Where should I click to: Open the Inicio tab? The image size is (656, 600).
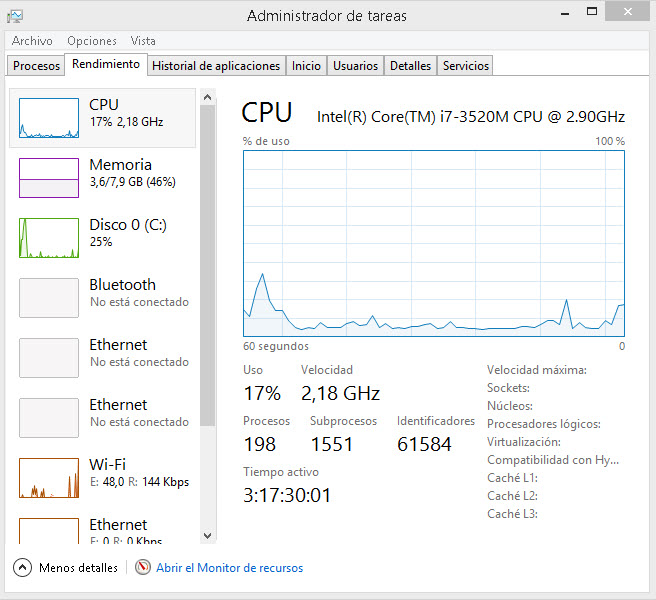point(306,66)
